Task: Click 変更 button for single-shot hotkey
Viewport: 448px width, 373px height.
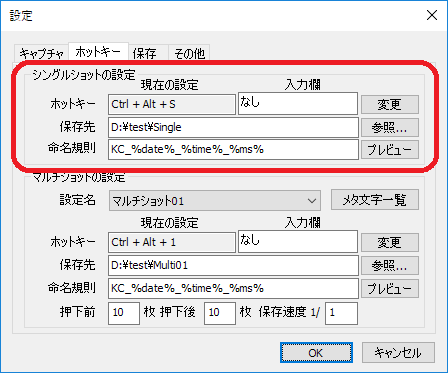Action: [390, 105]
